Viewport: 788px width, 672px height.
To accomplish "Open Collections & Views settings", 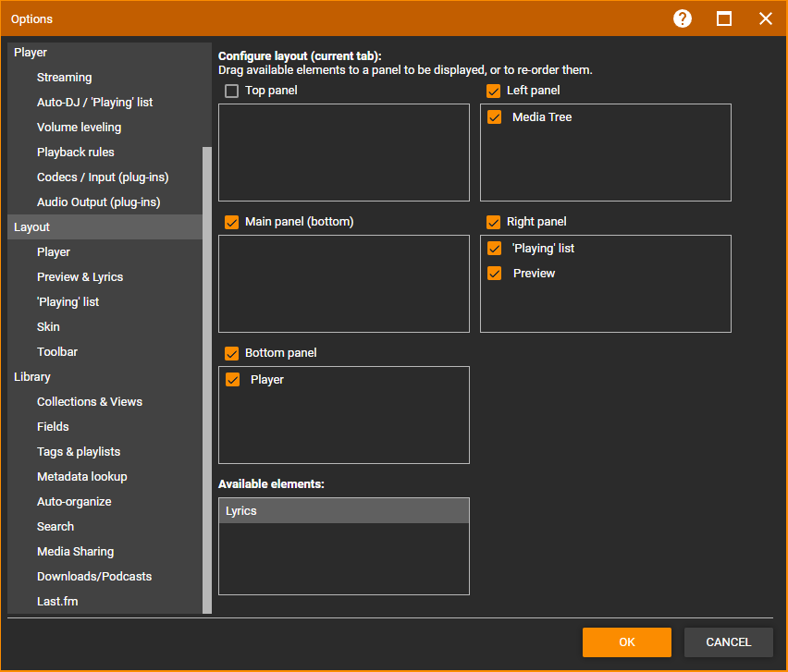I will pyautogui.click(x=105, y=402).
